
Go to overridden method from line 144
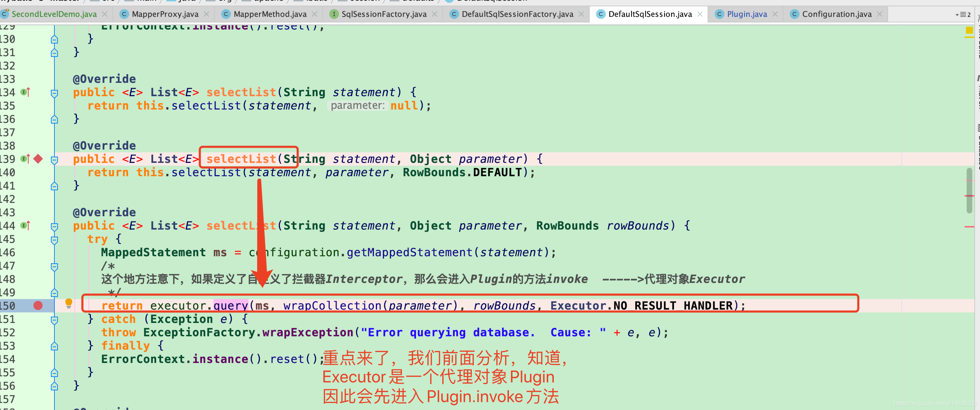pos(25,226)
